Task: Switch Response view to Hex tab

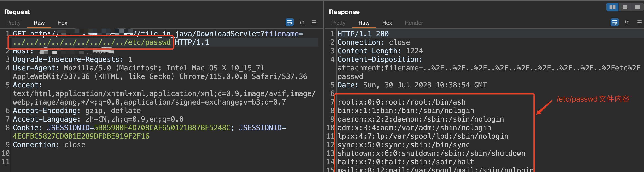Action: [x=387, y=23]
